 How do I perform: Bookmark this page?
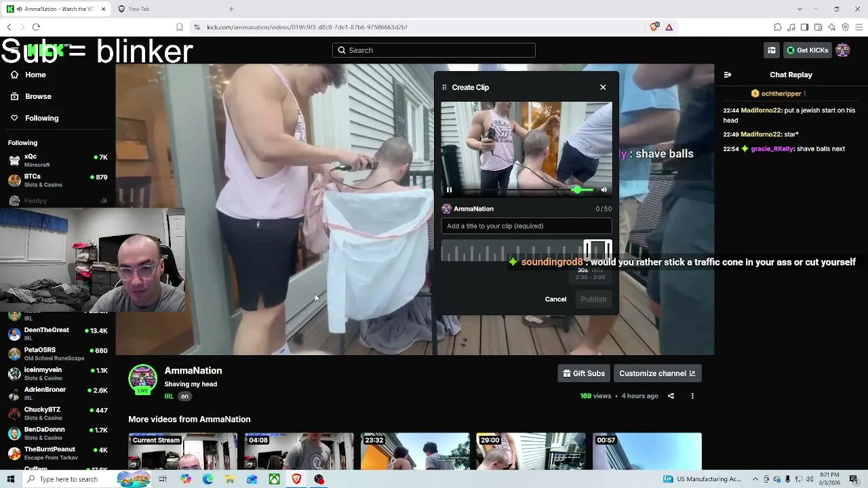point(179,27)
